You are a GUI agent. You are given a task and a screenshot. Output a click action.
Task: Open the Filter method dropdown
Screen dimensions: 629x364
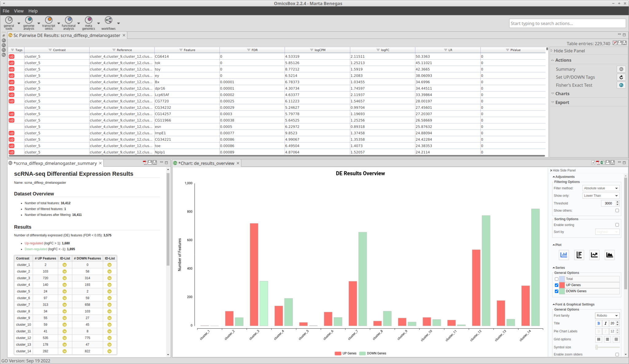click(x=600, y=188)
